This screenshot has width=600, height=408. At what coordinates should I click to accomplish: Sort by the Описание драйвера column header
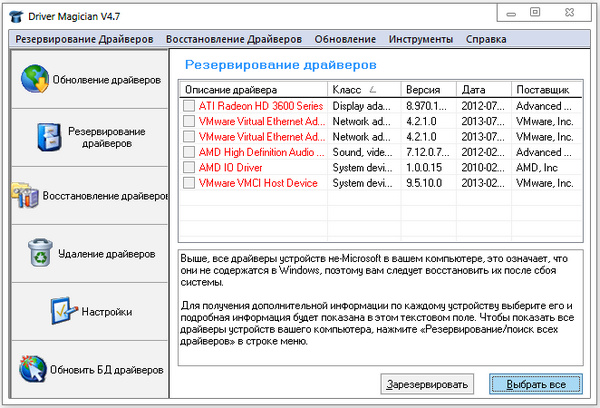[x=253, y=89]
